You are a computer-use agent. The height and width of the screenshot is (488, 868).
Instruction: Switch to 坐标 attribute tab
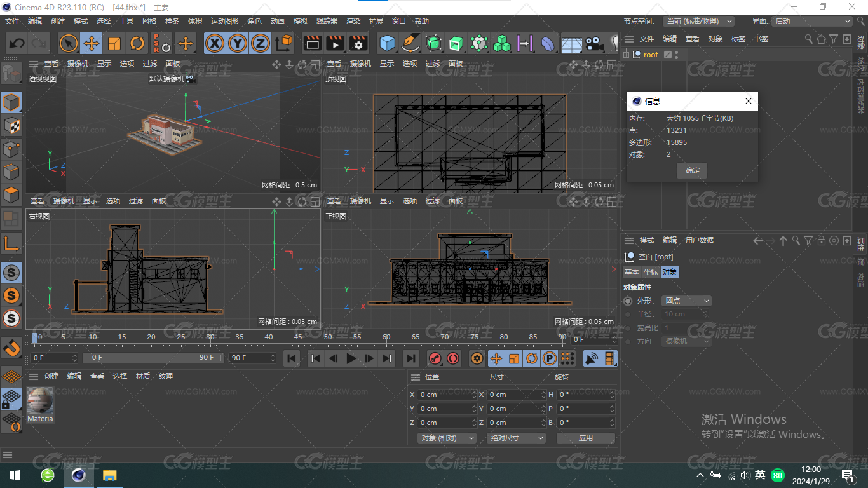click(651, 272)
